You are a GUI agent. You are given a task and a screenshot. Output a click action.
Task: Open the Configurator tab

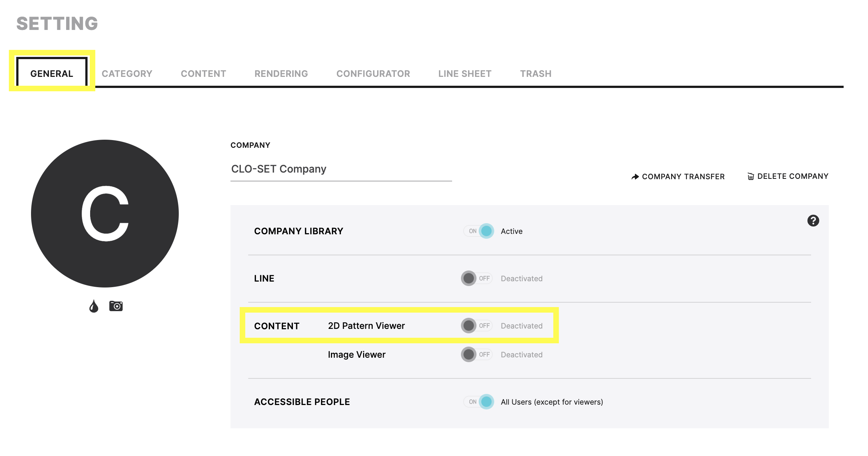373,74
